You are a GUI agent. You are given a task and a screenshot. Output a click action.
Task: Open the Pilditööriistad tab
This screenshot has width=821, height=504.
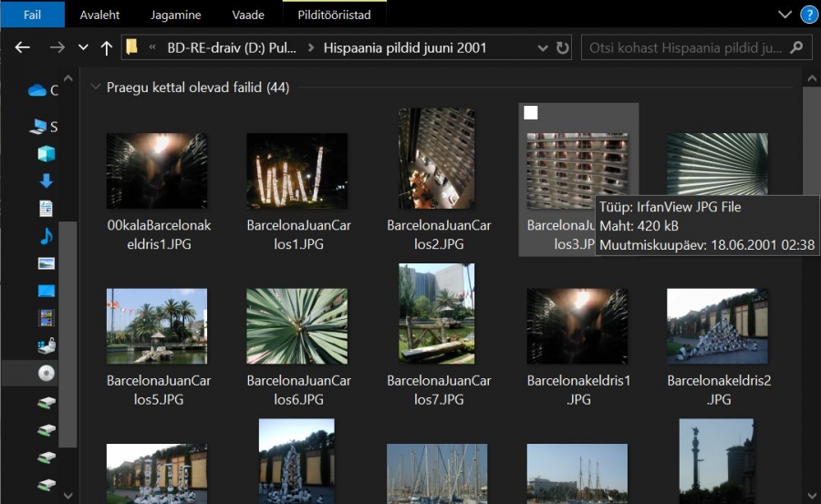point(334,15)
